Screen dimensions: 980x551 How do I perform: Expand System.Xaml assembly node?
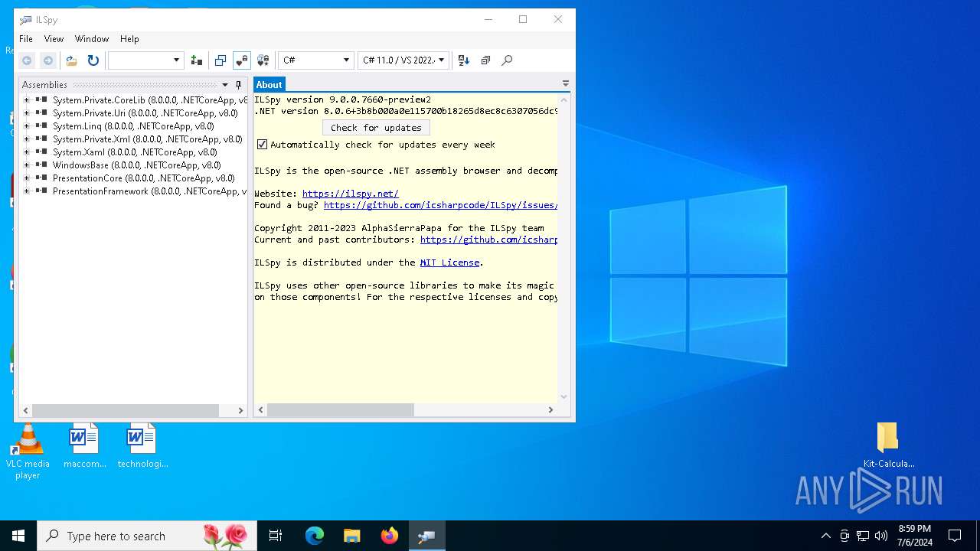(26, 152)
